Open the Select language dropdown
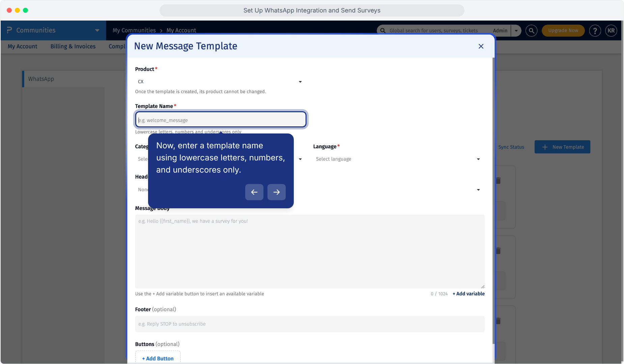This screenshot has height=364, width=624. [398, 159]
